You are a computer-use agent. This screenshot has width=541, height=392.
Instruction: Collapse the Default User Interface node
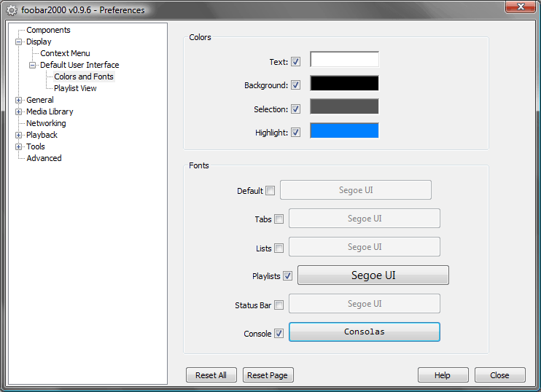[33, 66]
